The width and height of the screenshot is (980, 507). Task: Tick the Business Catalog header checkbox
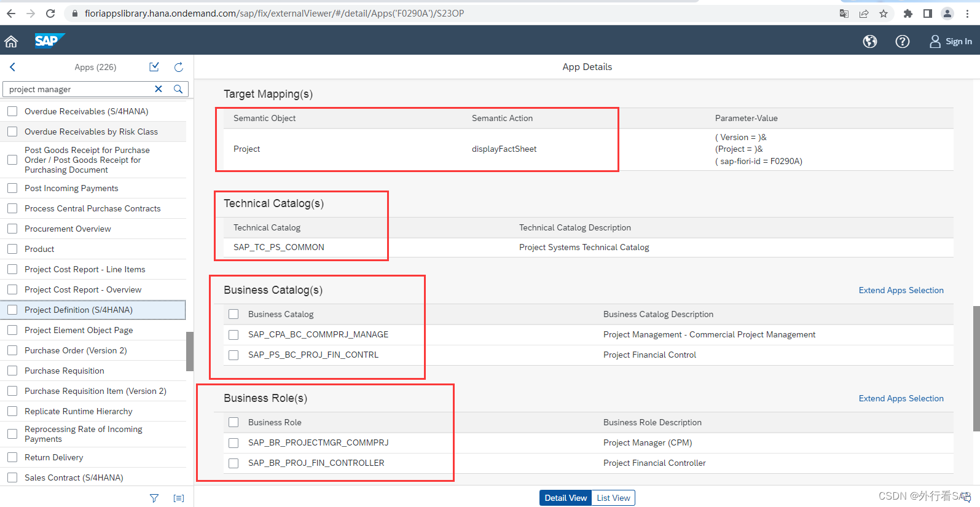233,314
